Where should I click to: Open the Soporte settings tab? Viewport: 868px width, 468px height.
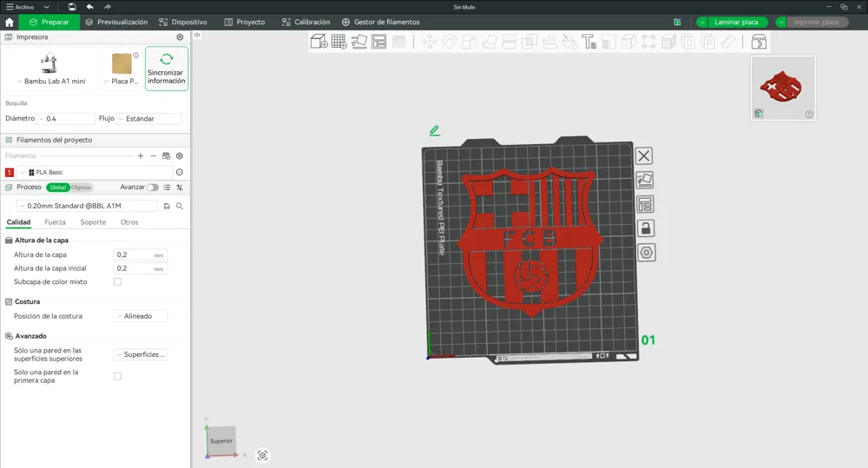tap(93, 222)
